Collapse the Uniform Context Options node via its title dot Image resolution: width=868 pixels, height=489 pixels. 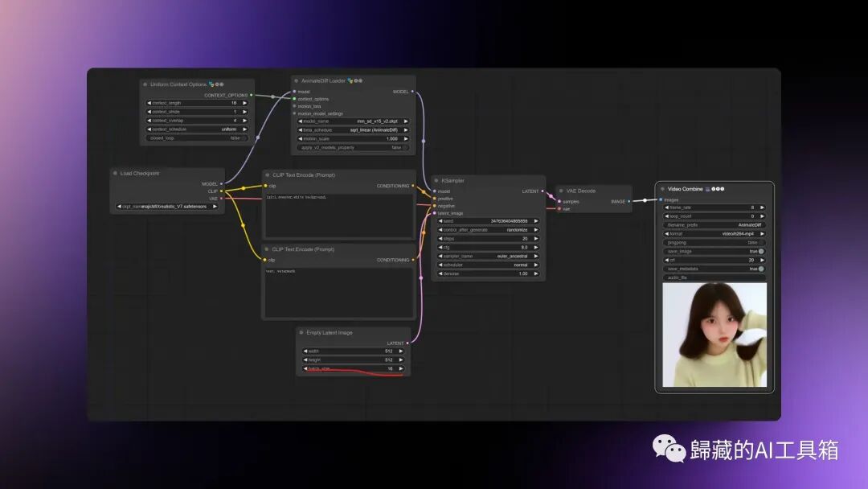[x=145, y=84]
